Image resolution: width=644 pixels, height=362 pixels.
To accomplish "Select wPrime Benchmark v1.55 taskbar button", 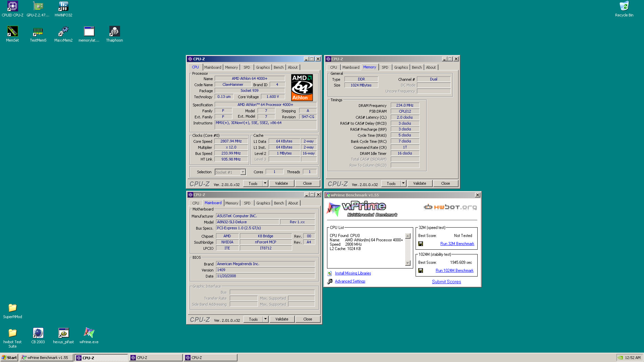I will pos(46,358).
